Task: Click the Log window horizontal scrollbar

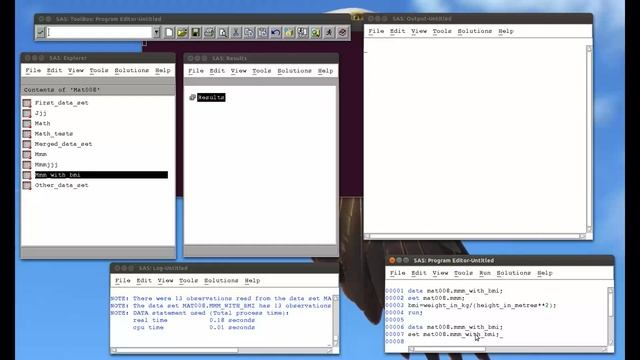Action: (x=222, y=350)
